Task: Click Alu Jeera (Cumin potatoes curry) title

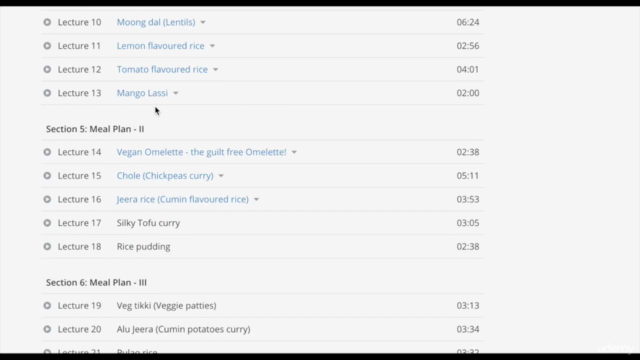Action: tap(183, 329)
